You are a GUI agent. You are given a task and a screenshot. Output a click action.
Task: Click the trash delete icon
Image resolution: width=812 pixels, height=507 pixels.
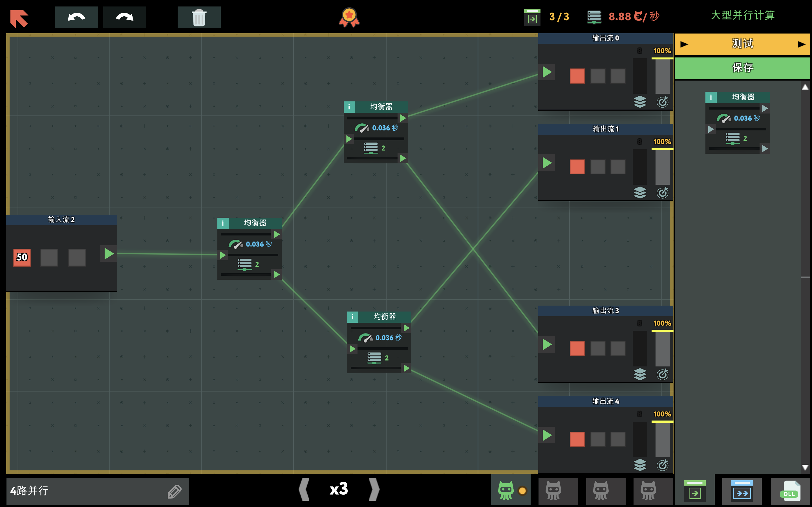199,17
